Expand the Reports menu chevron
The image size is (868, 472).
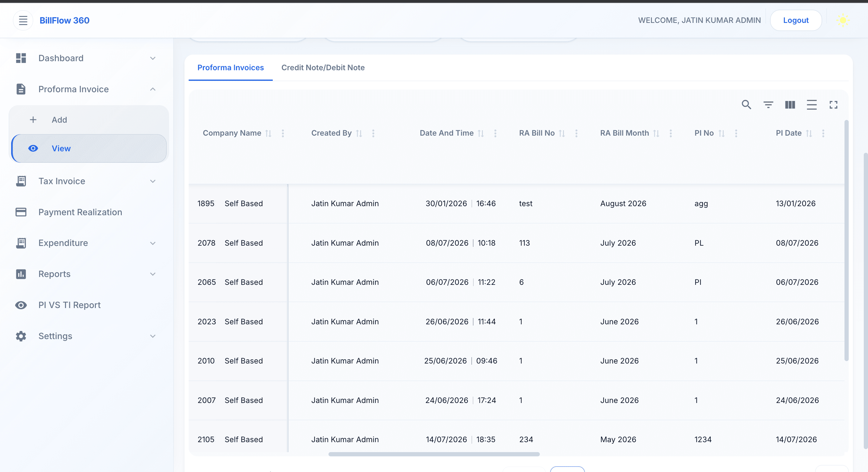click(153, 274)
